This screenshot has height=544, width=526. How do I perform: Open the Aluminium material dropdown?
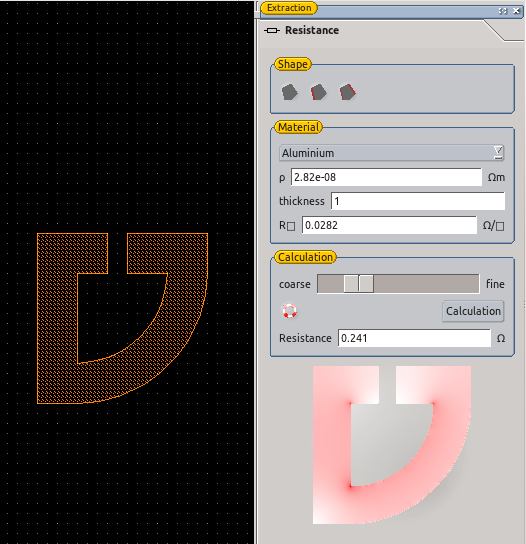coord(391,153)
